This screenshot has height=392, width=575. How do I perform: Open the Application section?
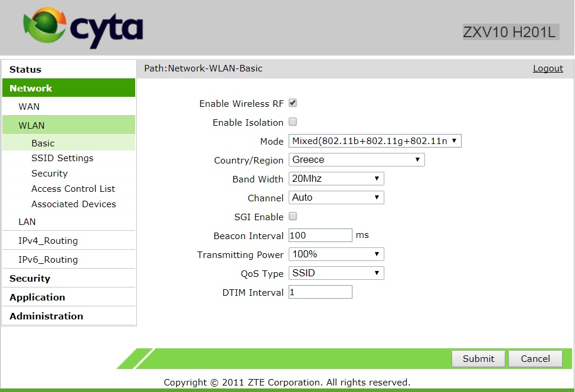tap(69, 298)
